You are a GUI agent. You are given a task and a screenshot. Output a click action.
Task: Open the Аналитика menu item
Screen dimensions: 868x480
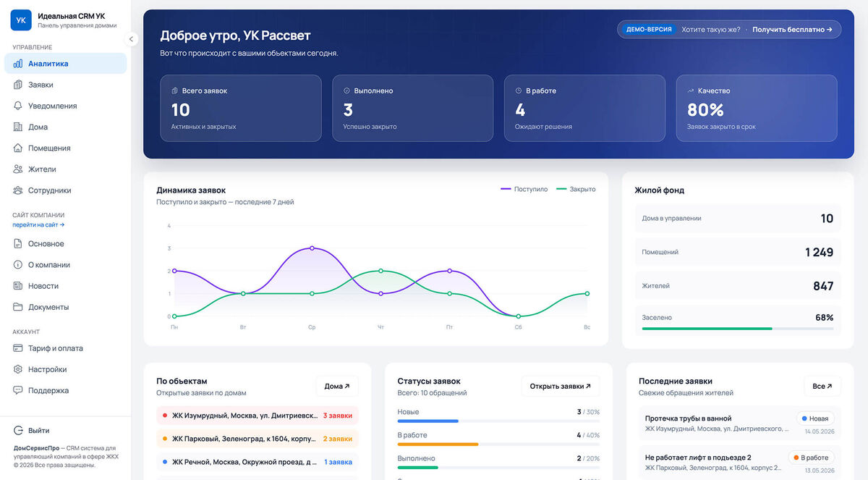(x=66, y=64)
